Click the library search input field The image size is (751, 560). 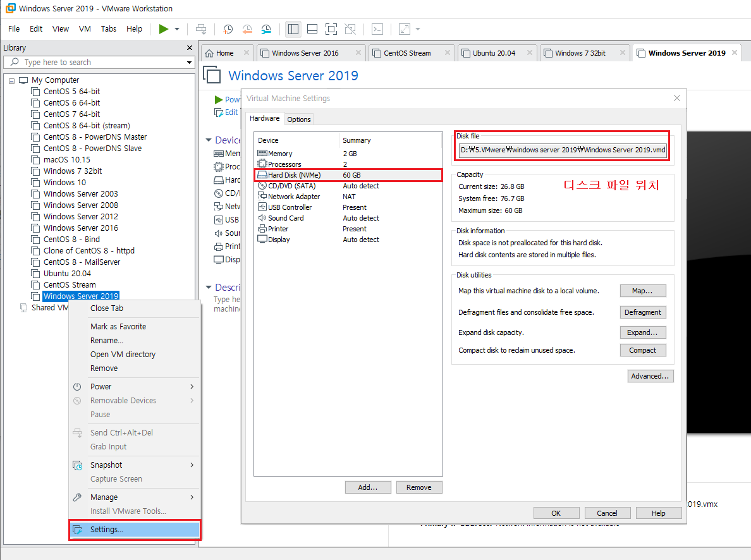coord(98,63)
